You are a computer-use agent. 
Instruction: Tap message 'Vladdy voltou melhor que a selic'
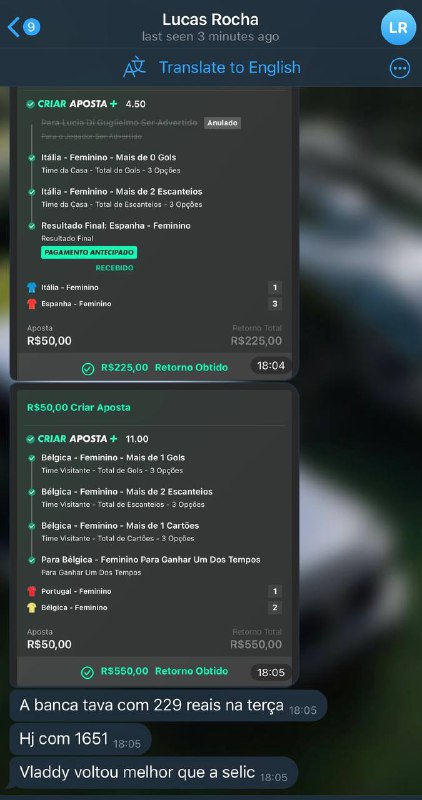tap(153, 772)
